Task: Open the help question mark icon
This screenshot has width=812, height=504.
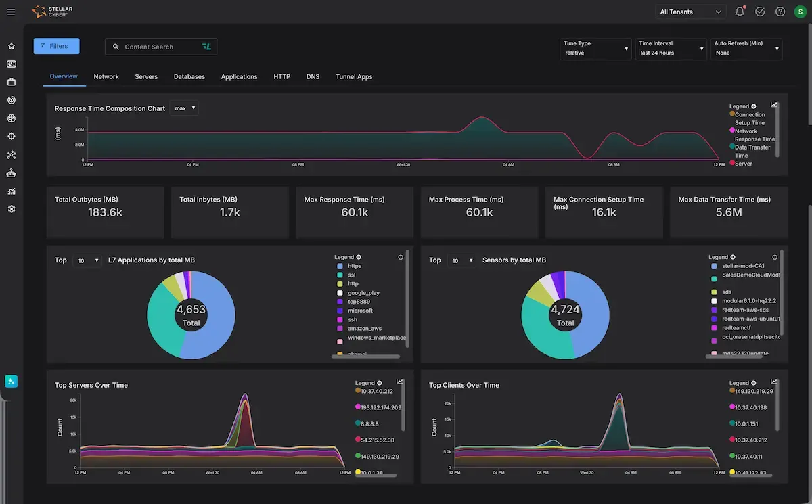Action: point(780,12)
